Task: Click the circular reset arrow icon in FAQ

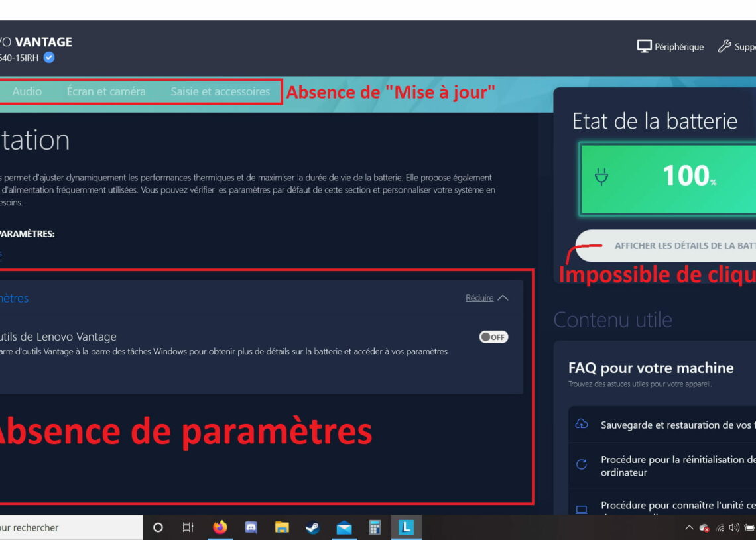Action: [582, 465]
